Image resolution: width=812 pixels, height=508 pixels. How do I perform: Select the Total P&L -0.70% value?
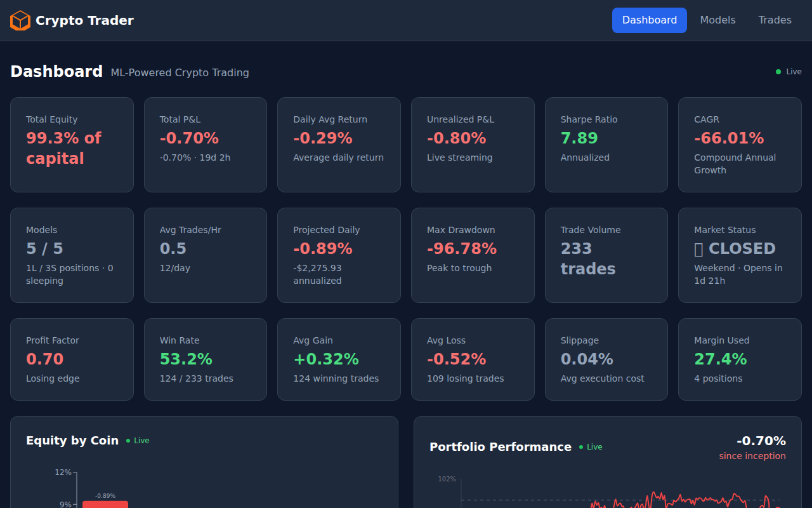point(189,138)
